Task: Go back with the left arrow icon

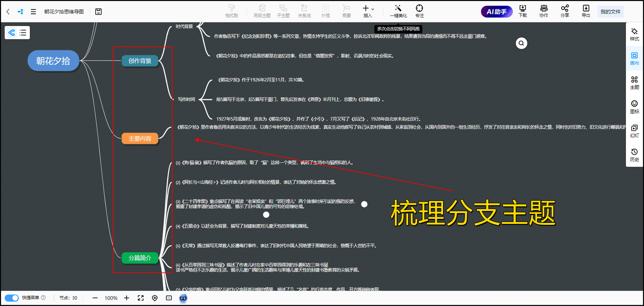Action: [8, 12]
